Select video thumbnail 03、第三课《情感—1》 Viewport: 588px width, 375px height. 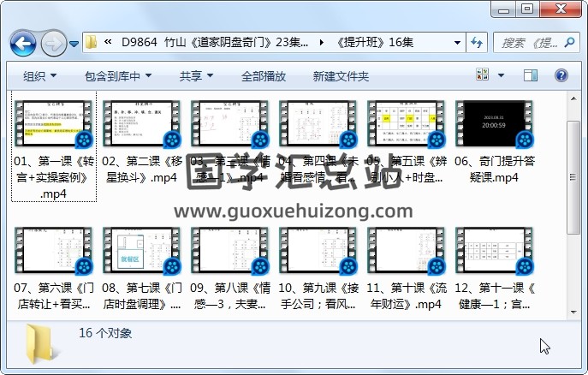[x=229, y=123]
